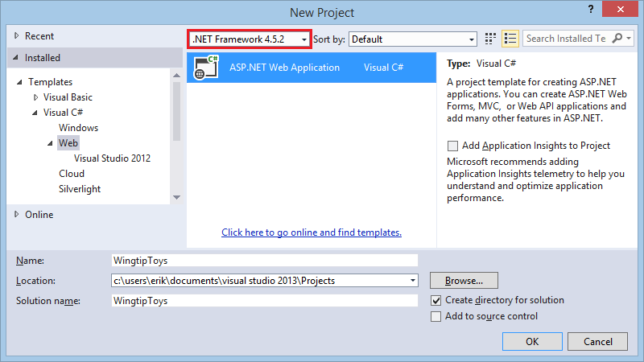Open the search options dropdown arrow

coord(629,39)
